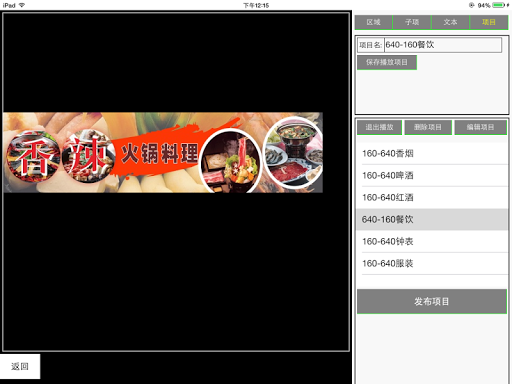
Task: Select the 项目 tab
Action: coord(489,22)
